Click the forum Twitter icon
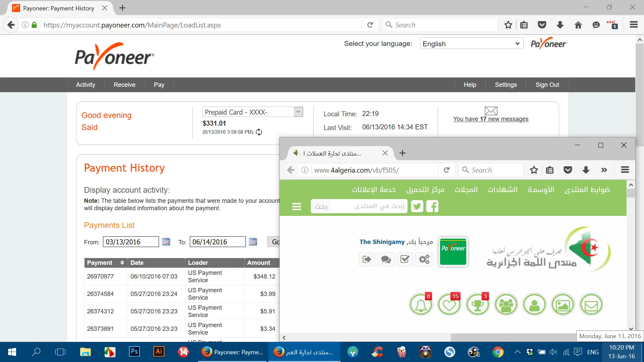This screenshot has height=362, width=644. pyautogui.click(x=417, y=206)
